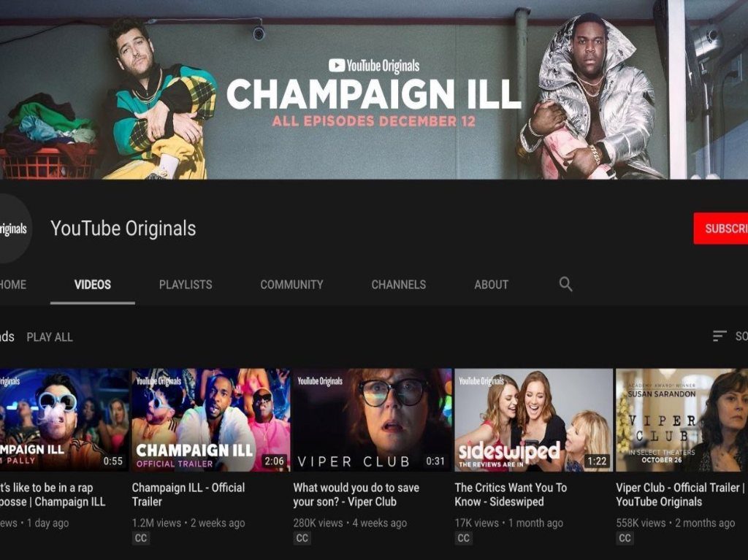748x560 pixels.
Task: View the About tab
Action: click(492, 285)
